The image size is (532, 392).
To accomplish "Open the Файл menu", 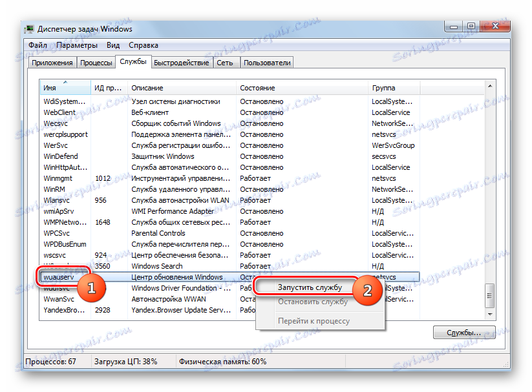I will pyautogui.click(x=37, y=45).
